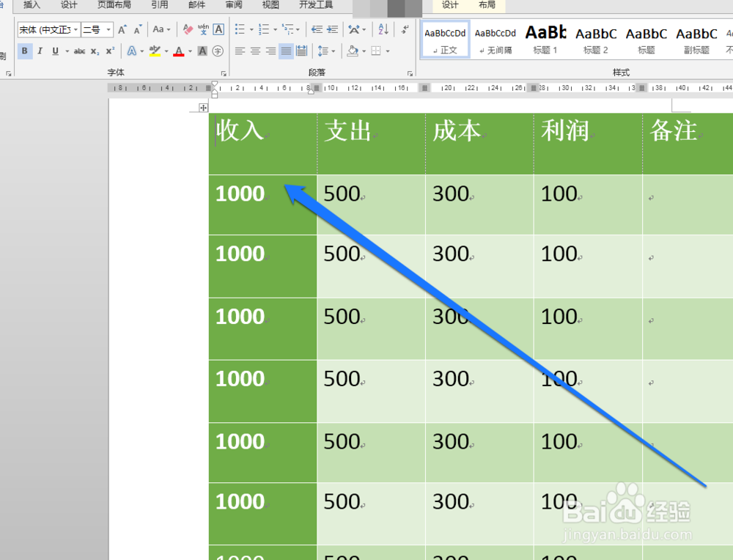
Task: Apply italic formatting
Action: (x=40, y=51)
